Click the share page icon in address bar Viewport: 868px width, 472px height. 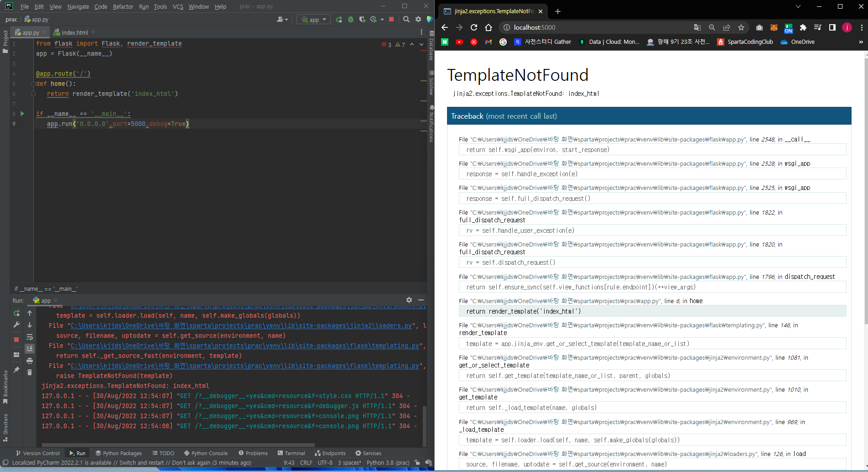pos(727,27)
